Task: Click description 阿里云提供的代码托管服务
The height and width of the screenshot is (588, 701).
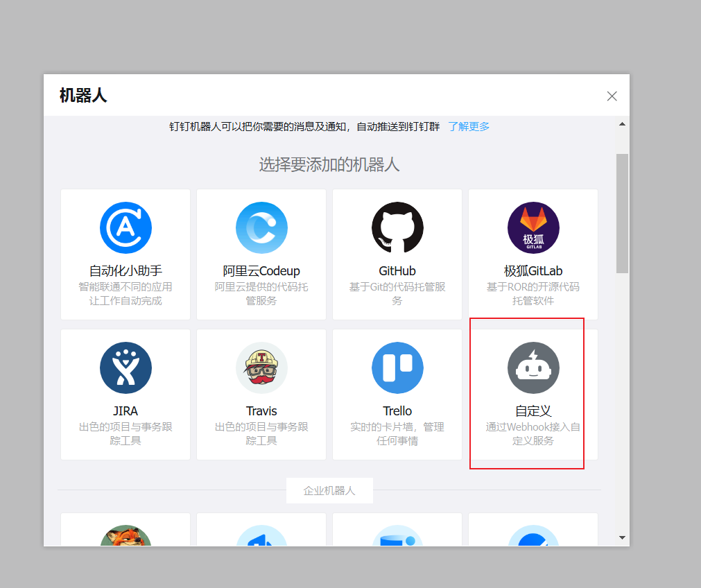Action: (261, 294)
